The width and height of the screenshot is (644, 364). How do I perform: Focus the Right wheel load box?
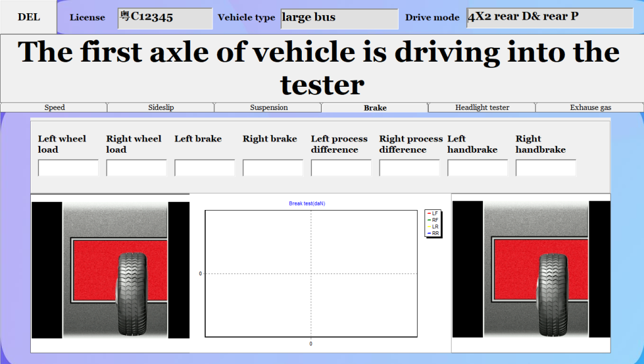136,168
